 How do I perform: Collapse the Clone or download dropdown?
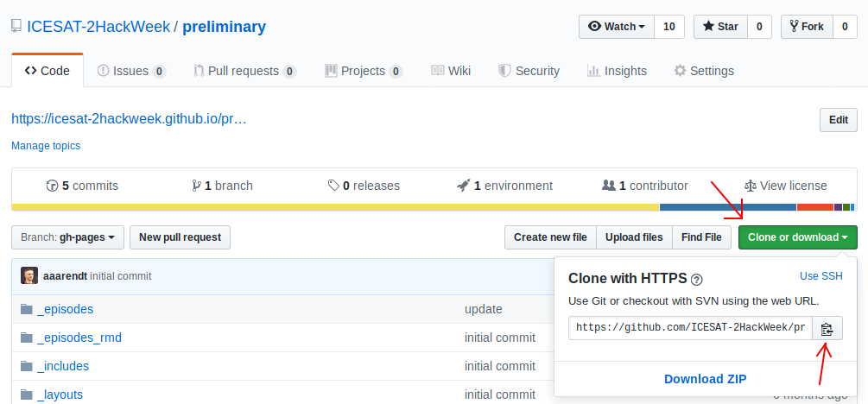coord(797,237)
